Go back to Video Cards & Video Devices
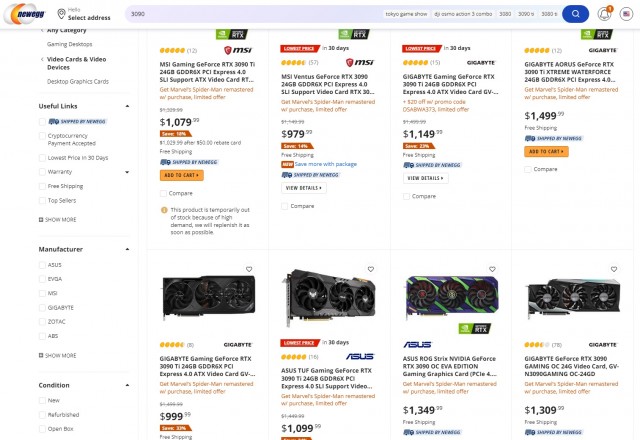The height and width of the screenshot is (440, 640). point(76,63)
